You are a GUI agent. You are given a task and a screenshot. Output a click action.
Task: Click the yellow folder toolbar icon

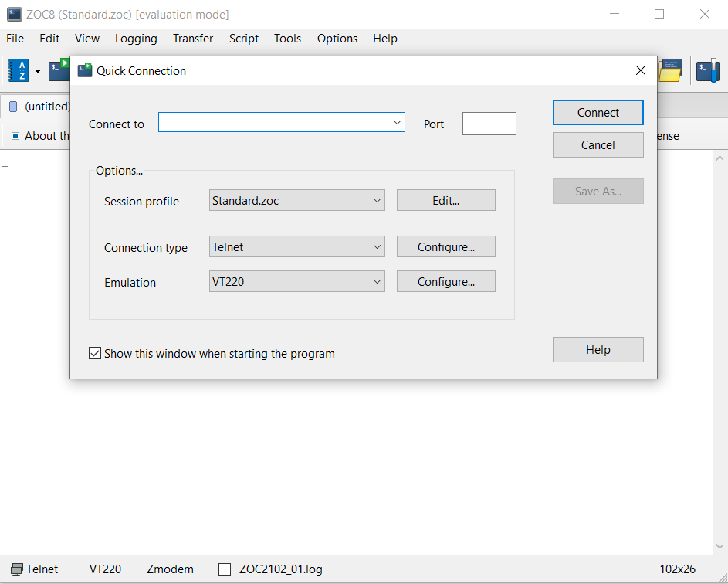(x=670, y=70)
